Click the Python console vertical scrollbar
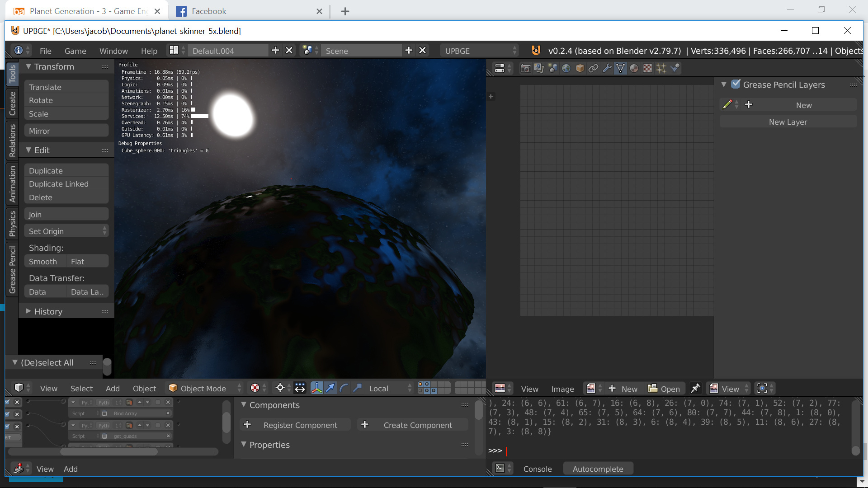Screen dimensions: 868x488 point(856,427)
